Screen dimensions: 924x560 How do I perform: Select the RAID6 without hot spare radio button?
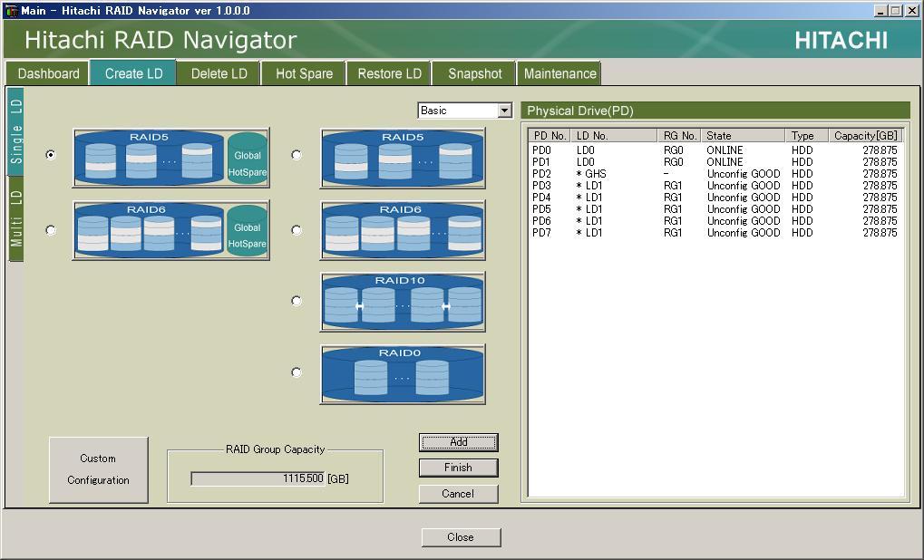[x=297, y=229]
